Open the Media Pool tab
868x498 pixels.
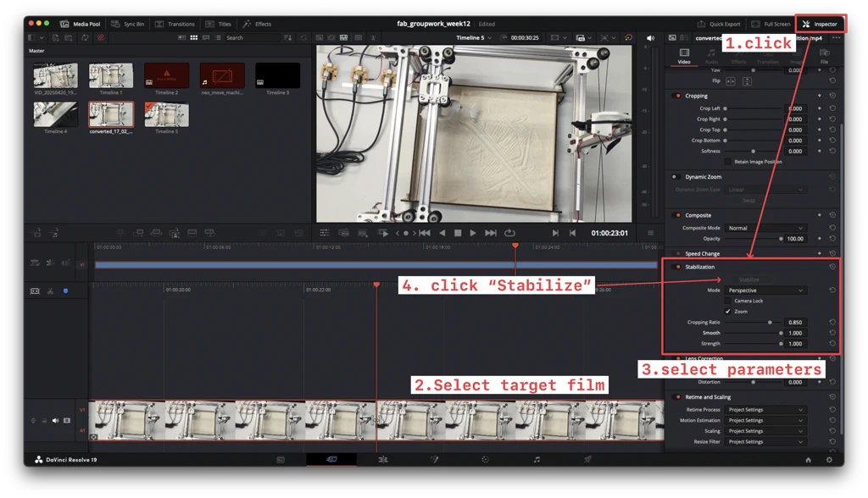81,24
